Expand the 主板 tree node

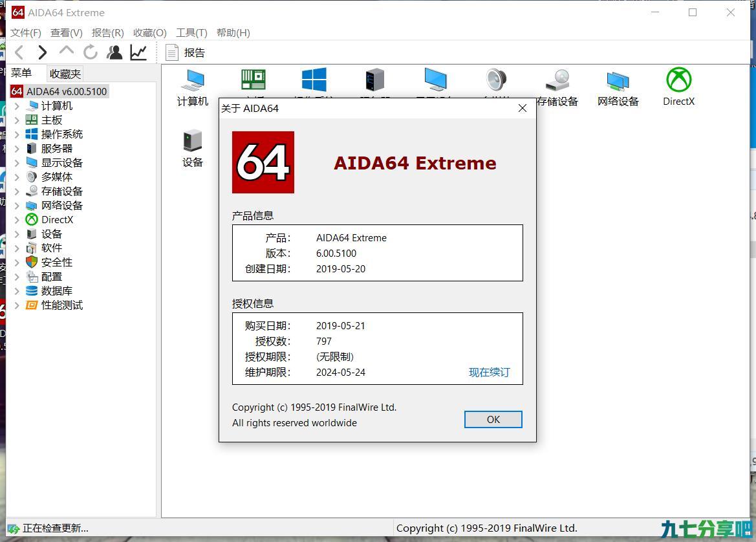click(17, 120)
